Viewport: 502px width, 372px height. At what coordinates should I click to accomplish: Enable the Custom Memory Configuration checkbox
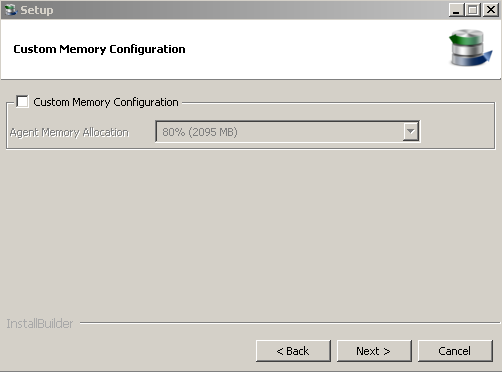point(22,102)
